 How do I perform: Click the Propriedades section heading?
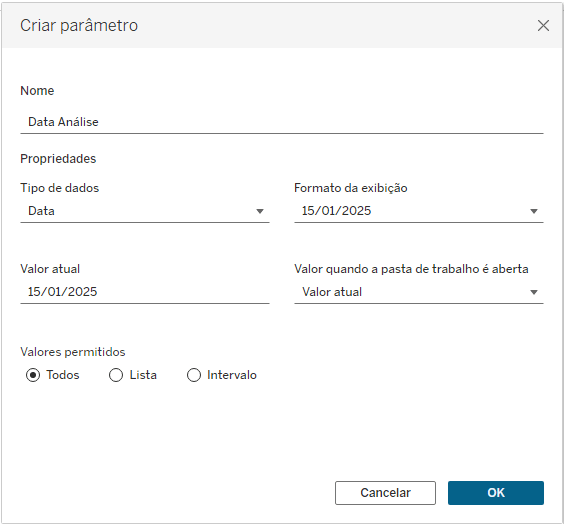58,159
